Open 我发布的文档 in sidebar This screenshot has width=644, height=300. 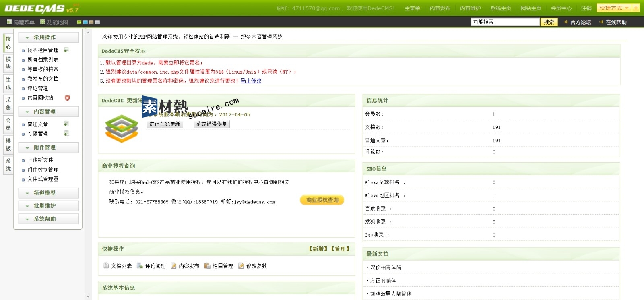43,79
